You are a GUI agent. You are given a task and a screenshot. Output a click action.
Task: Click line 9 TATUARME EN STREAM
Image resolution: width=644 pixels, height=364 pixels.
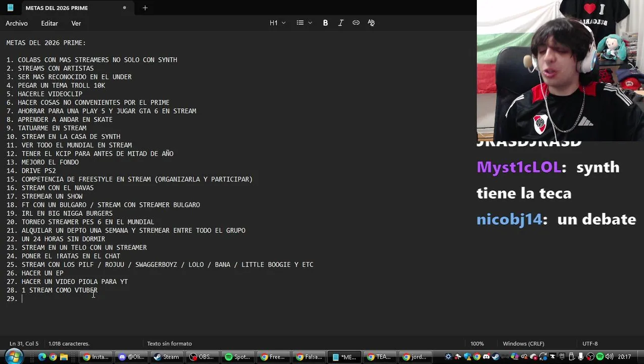point(46,128)
